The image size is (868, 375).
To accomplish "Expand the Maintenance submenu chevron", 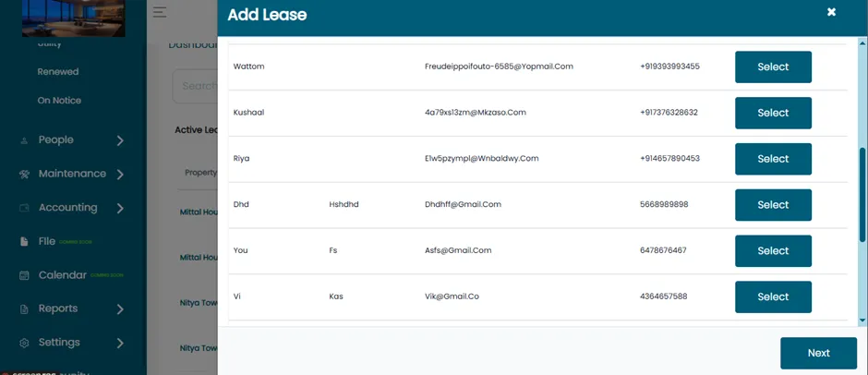I will click(x=120, y=175).
